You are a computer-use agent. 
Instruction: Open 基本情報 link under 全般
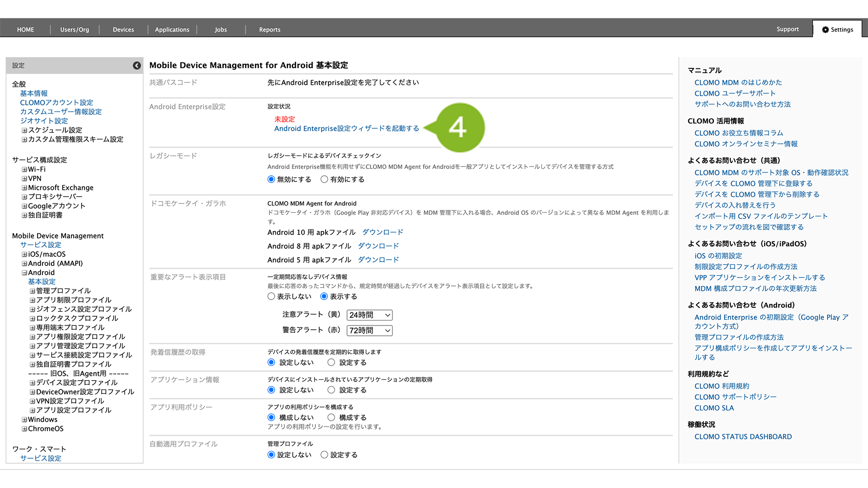point(34,93)
